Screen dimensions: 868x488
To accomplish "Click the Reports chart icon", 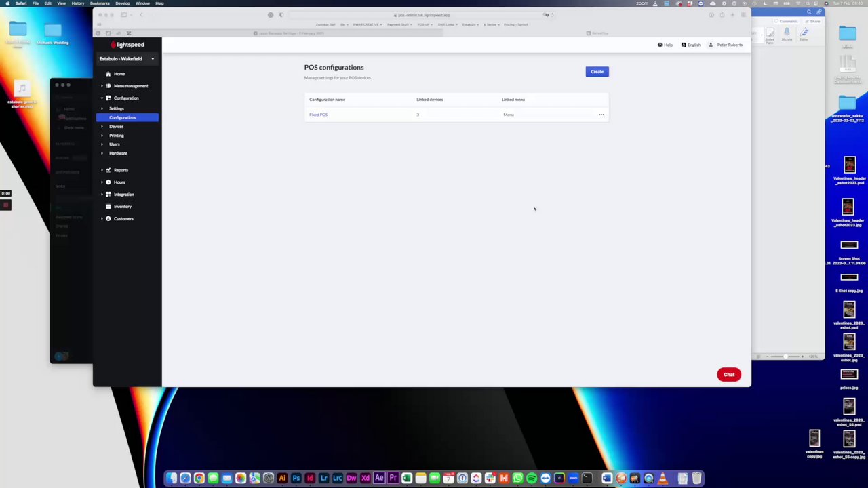I will click(108, 170).
